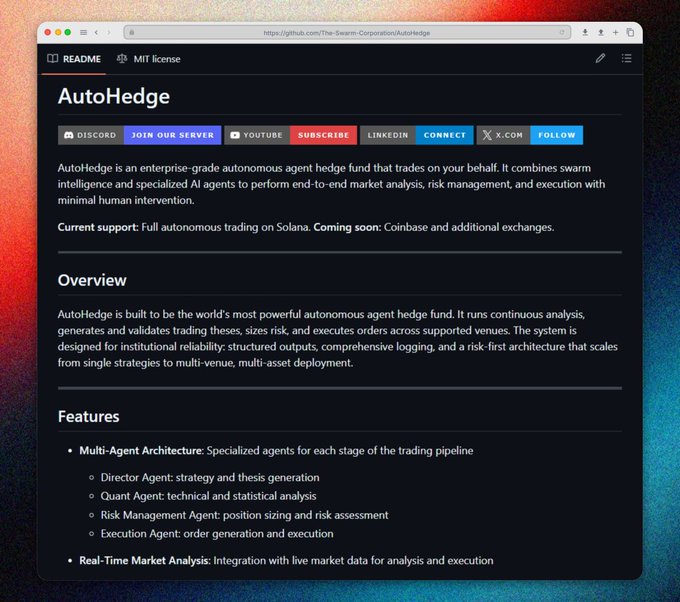The image size is (680, 602).
Task: Click the pencil edit README icon
Action: coord(600,58)
